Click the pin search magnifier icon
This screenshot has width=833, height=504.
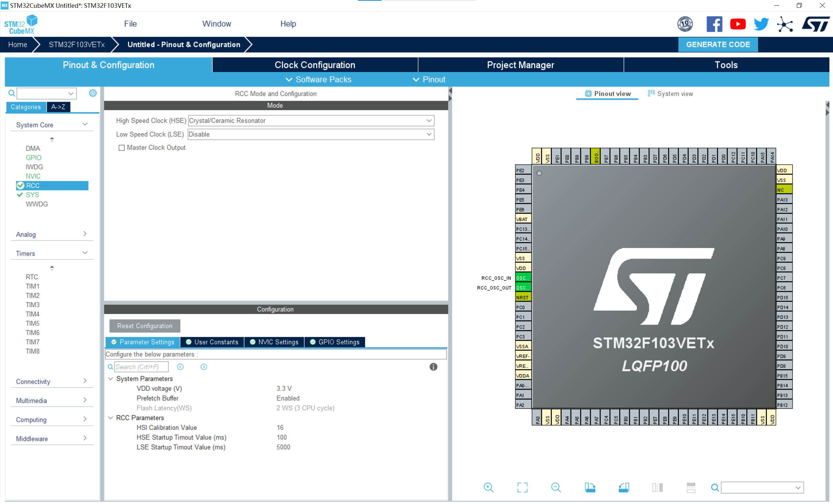(715, 487)
